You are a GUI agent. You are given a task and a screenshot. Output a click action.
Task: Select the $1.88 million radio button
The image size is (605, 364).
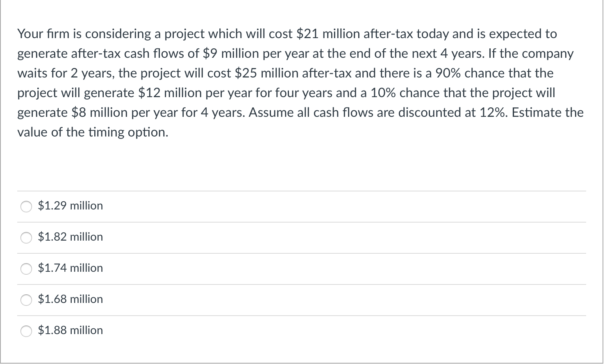point(26,331)
